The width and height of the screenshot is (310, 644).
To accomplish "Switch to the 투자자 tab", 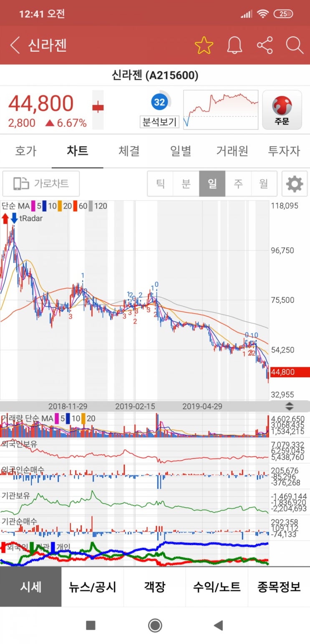I will tap(284, 151).
